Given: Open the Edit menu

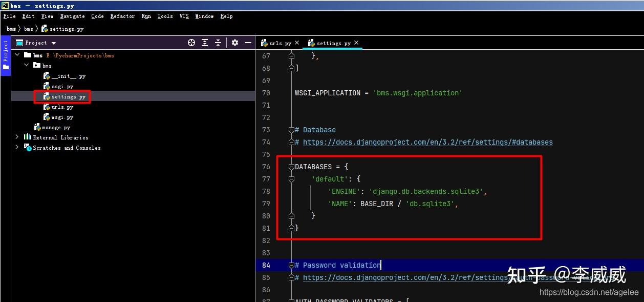Looking at the screenshot, I should click(28, 16).
